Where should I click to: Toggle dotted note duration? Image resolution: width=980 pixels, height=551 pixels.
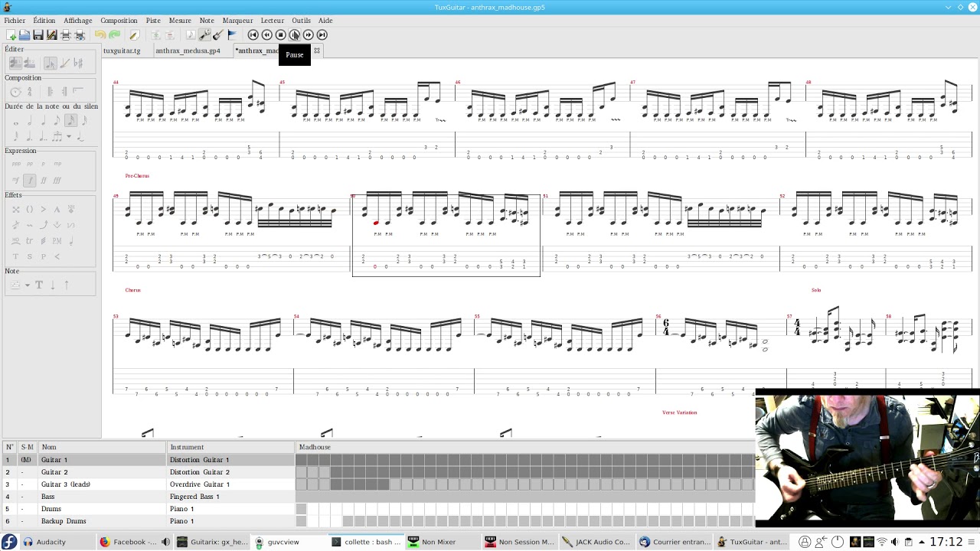pyautogui.click(x=29, y=136)
